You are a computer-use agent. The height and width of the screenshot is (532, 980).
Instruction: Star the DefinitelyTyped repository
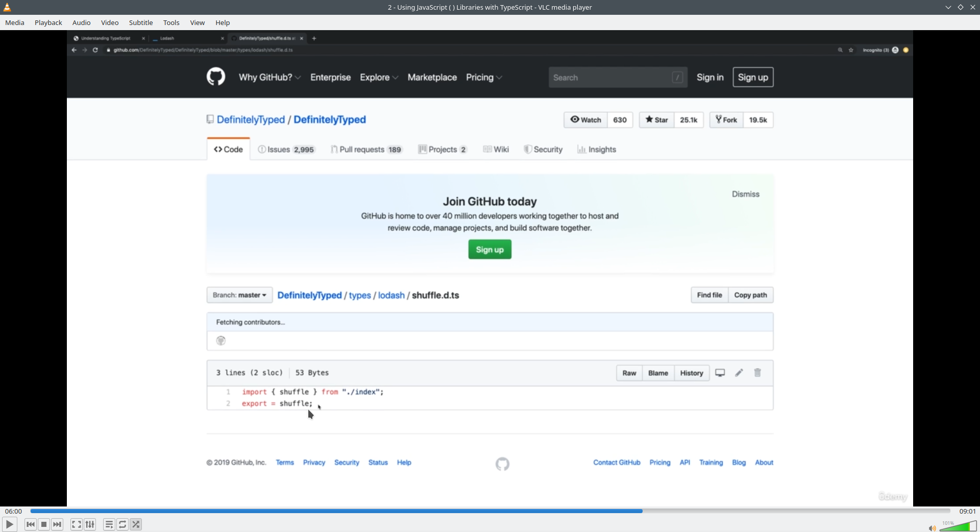pos(656,120)
